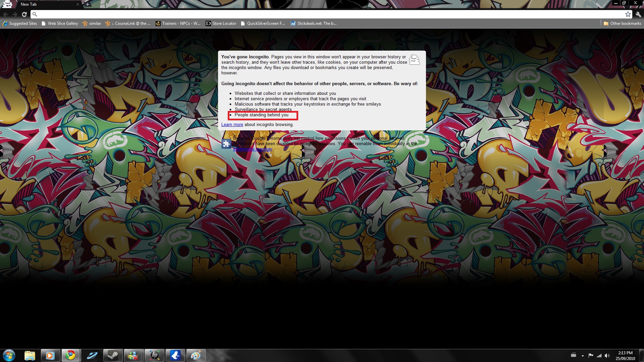
Task: Expand the Other bookmarks folder
Action: (x=622, y=23)
